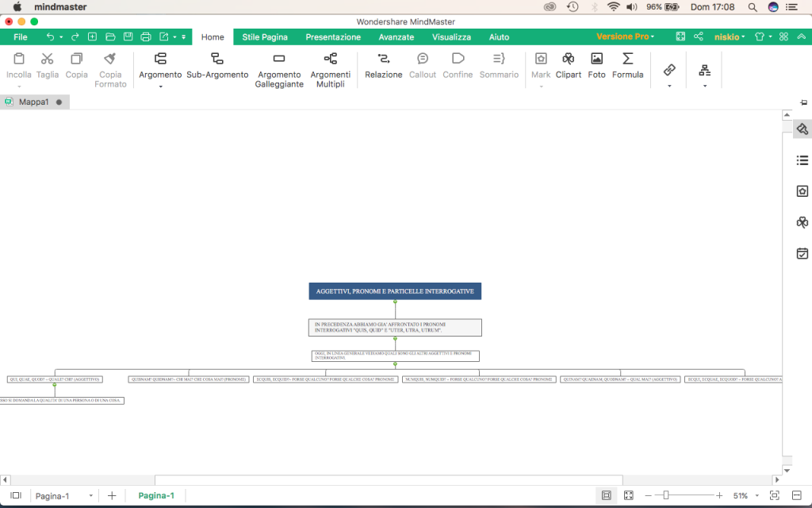Click the share icon in the ribbon
The width and height of the screenshot is (812, 508).
click(x=699, y=37)
